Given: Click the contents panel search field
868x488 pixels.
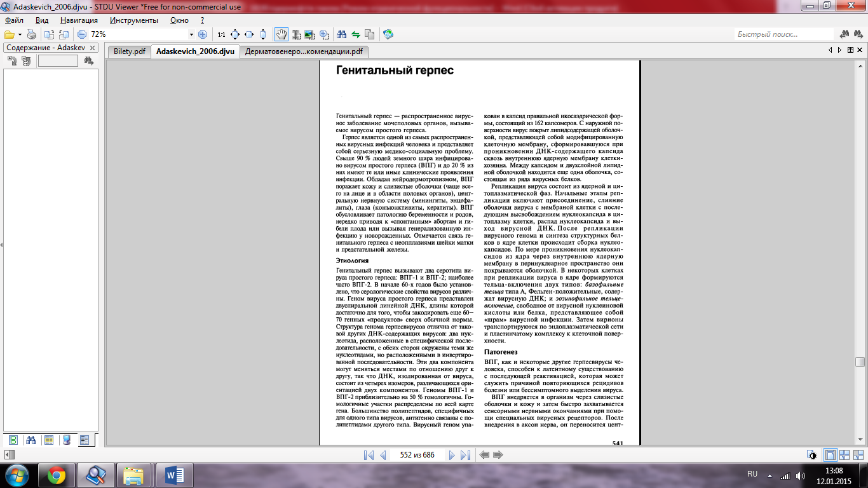Looking at the screenshot, I should point(58,61).
